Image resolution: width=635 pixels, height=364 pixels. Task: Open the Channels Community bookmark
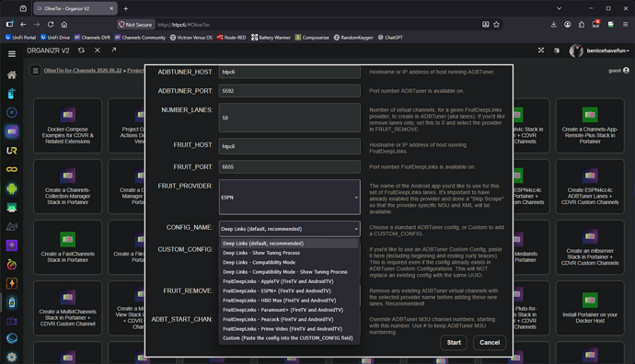(140, 38)
